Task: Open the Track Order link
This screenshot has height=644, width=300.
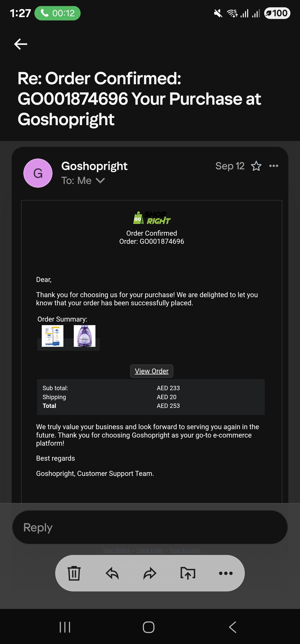Action: [x=150, y=550]
